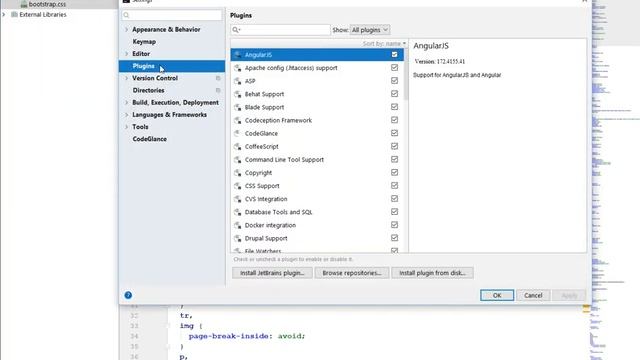The width and height of the screenshot is (640, 360).
Task: Click the Drupal Support plugin icon
Action: click(238, 238)
